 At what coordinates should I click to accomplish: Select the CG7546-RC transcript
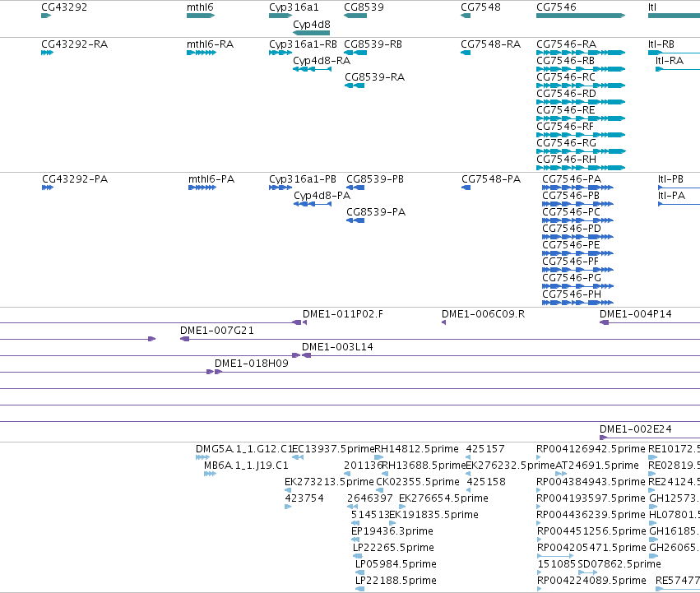pyautogui.click(x=581, y=86)
